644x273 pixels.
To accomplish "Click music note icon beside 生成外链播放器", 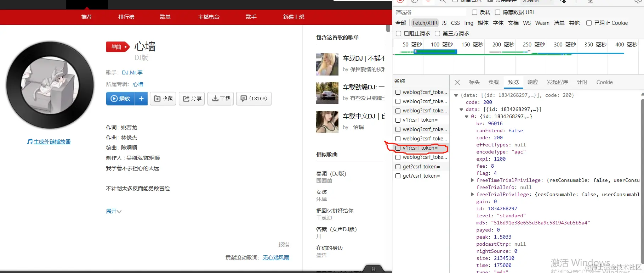I will coord(30,141).
